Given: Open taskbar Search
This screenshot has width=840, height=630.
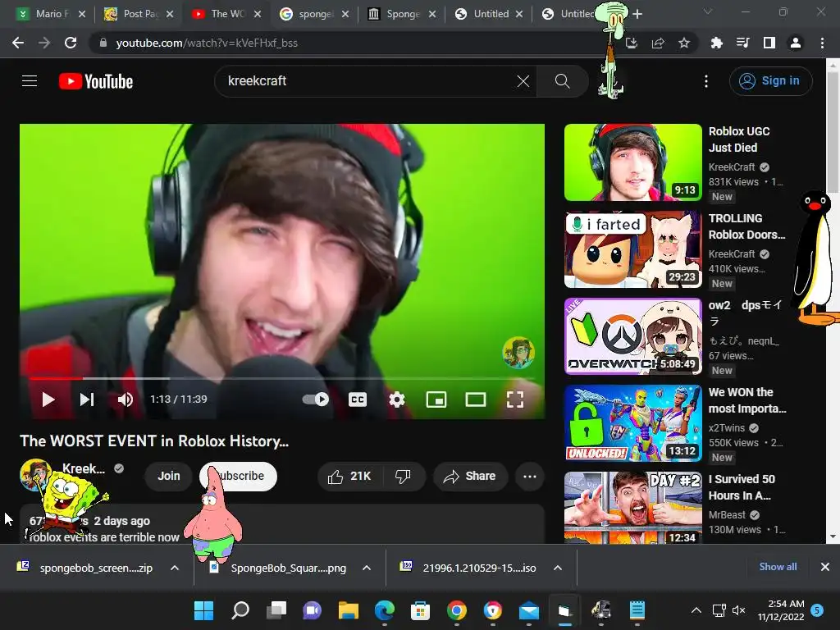Looking at the screenshot, I should tap(240, 610).
